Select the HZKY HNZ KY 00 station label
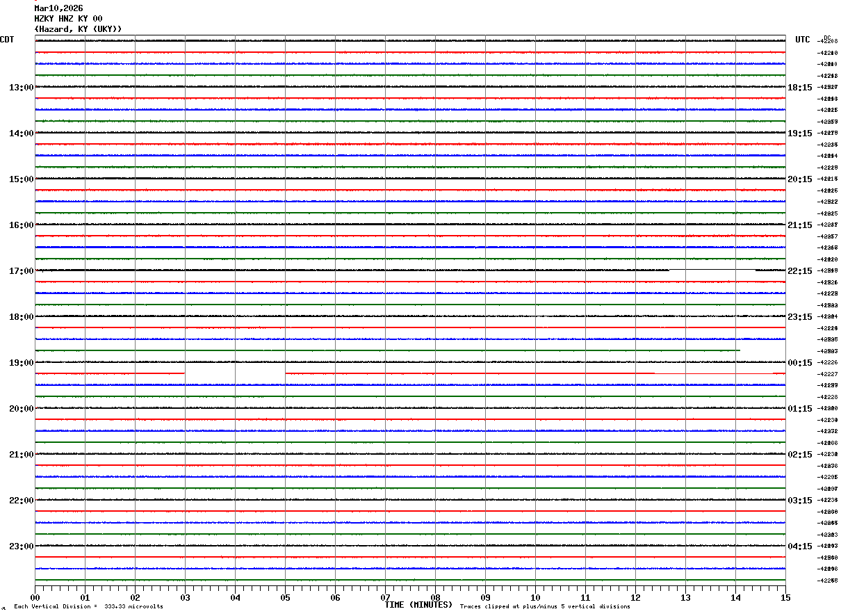 68,19
